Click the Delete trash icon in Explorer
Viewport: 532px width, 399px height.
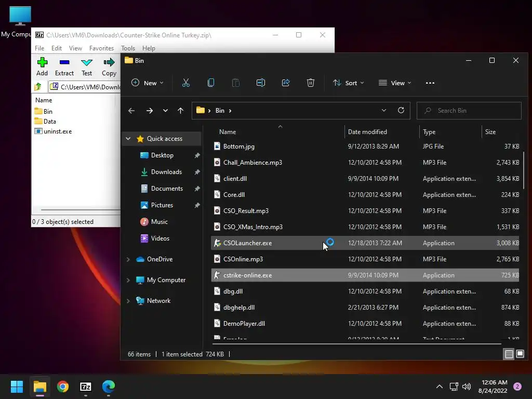311,83
